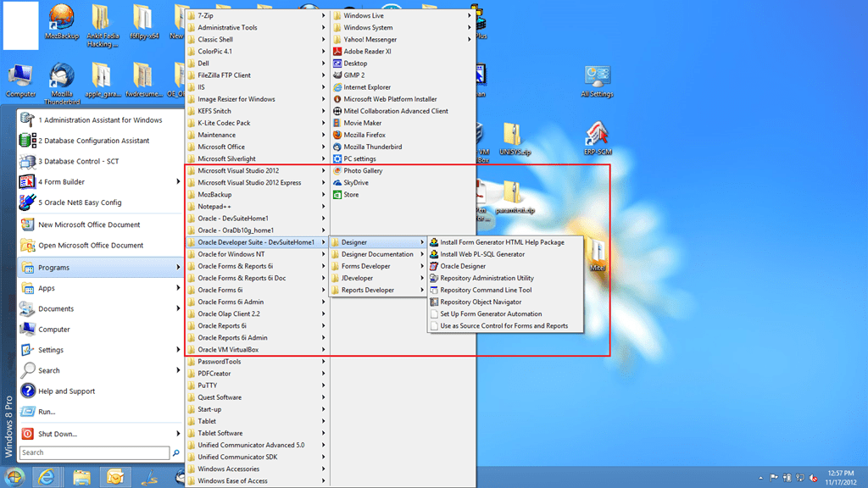Launch Adobe Reader XI

[x=403, y=52]
